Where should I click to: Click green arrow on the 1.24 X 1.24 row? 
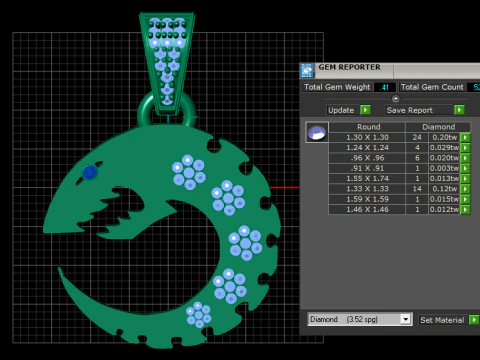465,148
